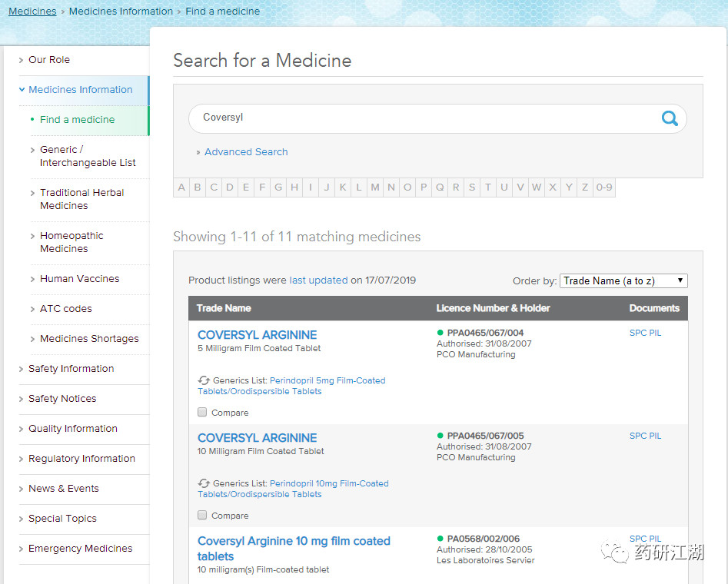Image resolution: width=728 pixels, height=584 pixels.
Task: Expand Advanced Search options
Action: point(246,152)
